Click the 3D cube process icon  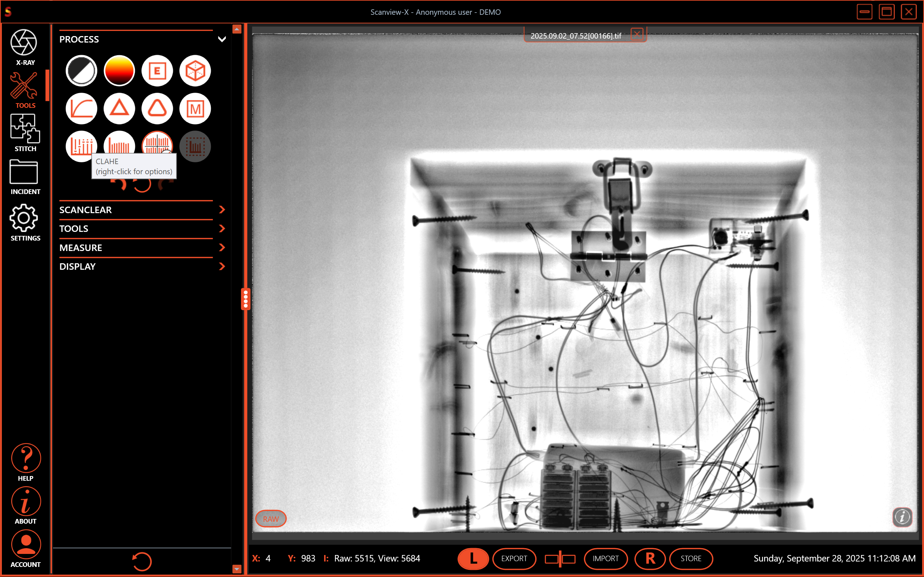(195, 71)
